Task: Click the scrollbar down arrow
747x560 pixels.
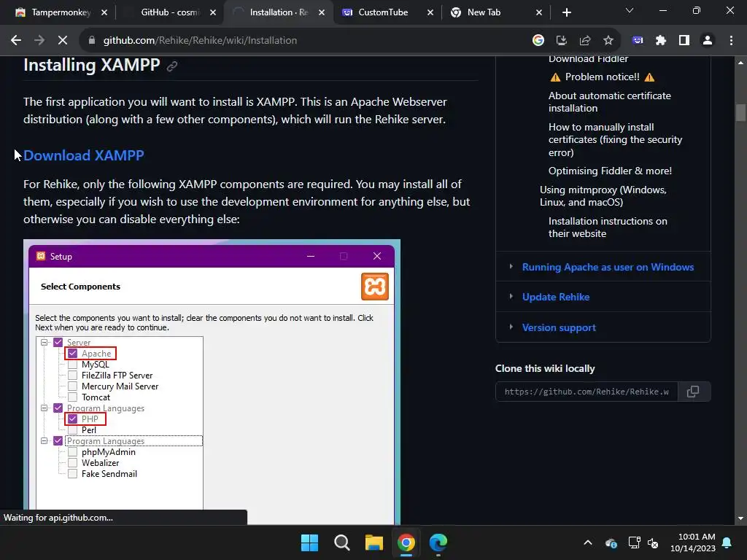Action: [740, 518]
